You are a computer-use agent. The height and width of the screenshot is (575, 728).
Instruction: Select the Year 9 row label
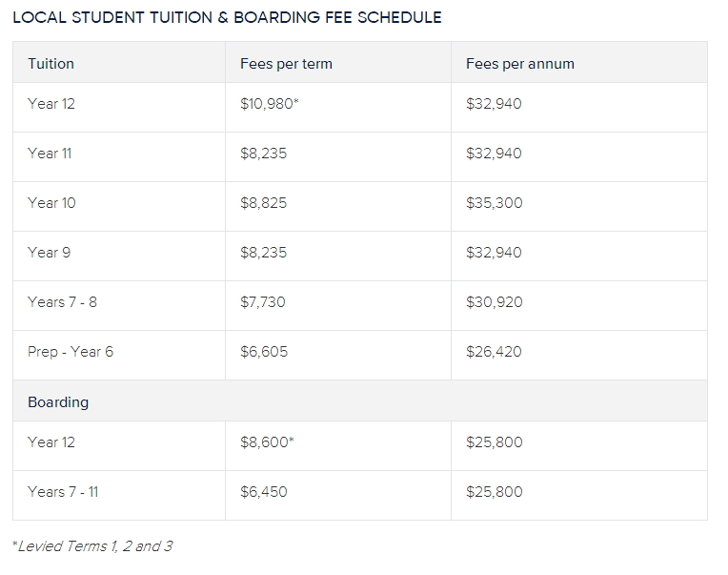[49, 253]
